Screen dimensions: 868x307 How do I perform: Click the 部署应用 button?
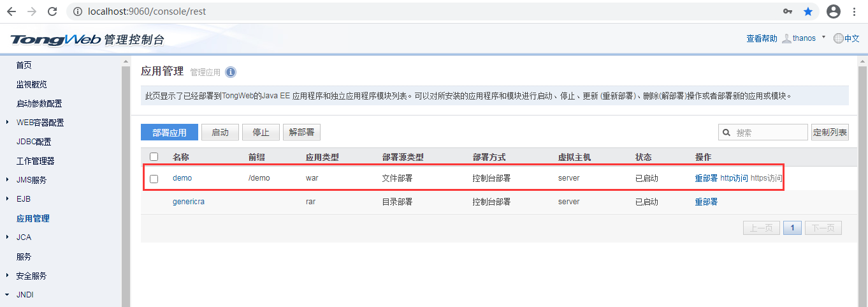(170, 132)
